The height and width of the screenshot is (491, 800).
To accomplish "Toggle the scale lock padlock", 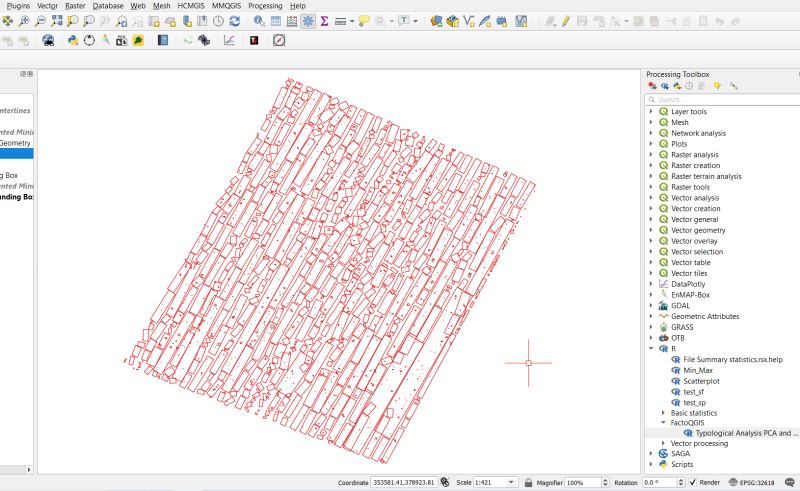I will (529, 482).
